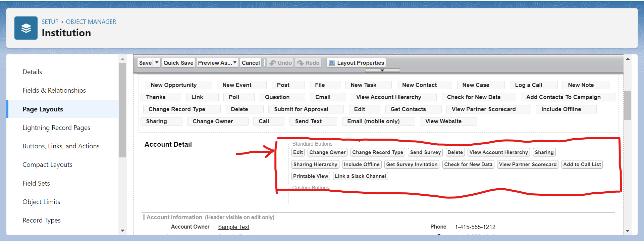Select the File action
Image resolution: width=644 pixels, height=241 pixels.
pyautogui.click(x=325, y=85)
